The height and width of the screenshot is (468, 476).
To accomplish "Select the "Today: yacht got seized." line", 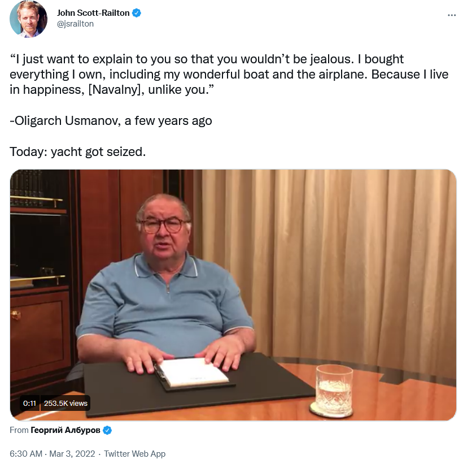I will pyautogui.click(x=78, y=151).
